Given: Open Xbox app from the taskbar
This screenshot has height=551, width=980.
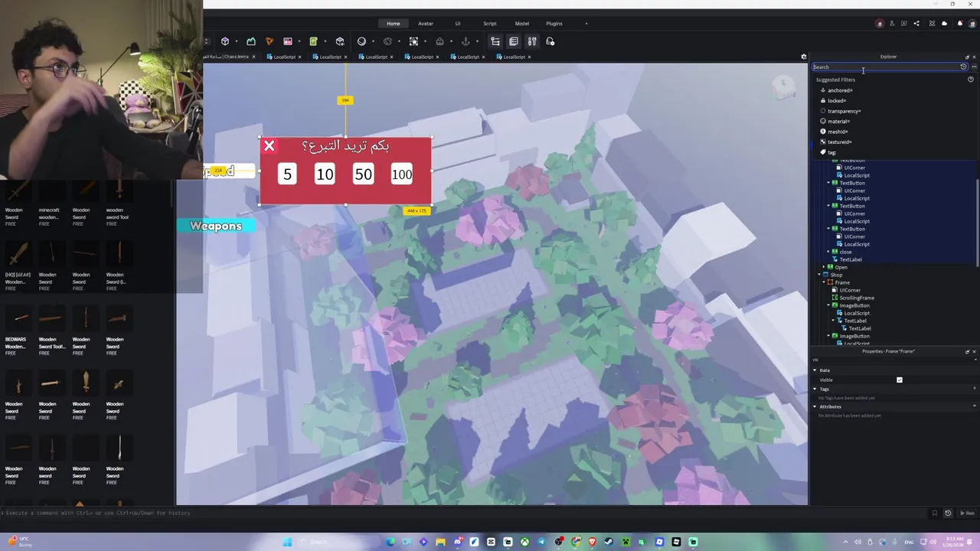Looking at the screenshot, I should pyautogui.click(x=524, y=542).
